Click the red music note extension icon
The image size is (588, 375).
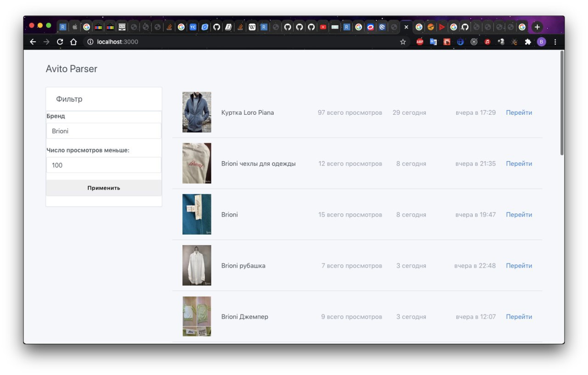pos(487,42)
